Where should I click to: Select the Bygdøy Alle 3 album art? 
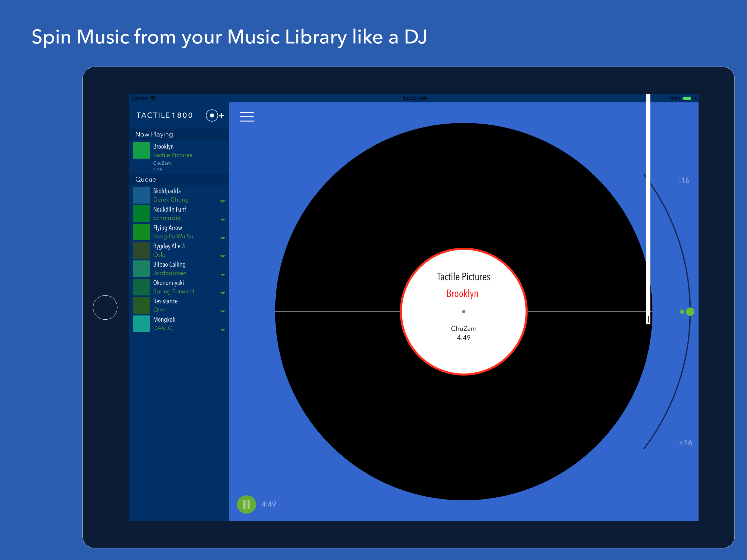click(x=141, y=250)
